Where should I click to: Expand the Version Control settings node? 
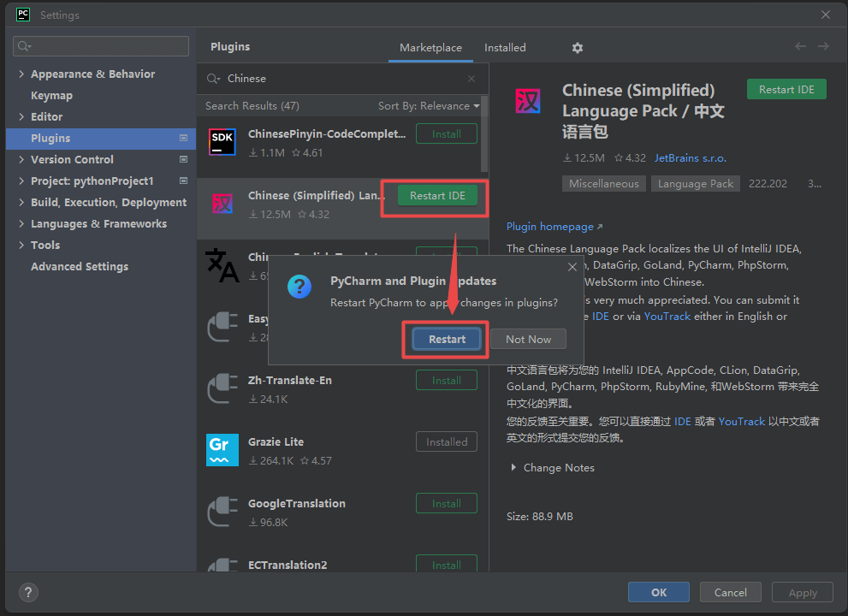pos(21,160)
